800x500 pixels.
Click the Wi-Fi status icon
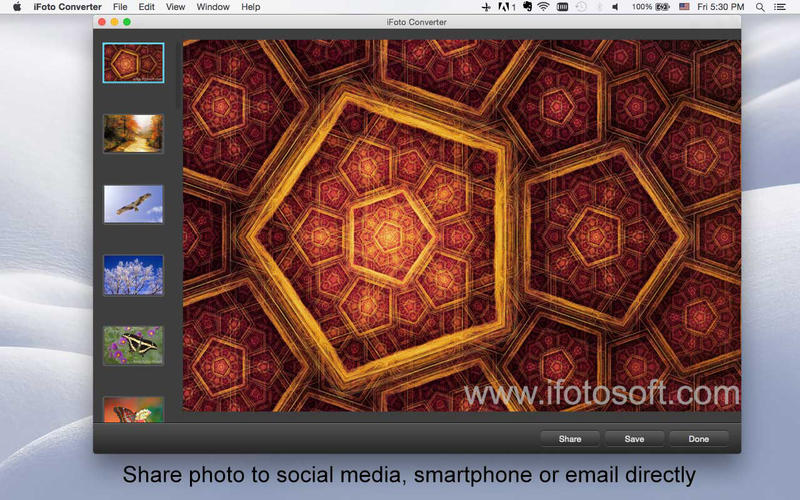[543, 7]
